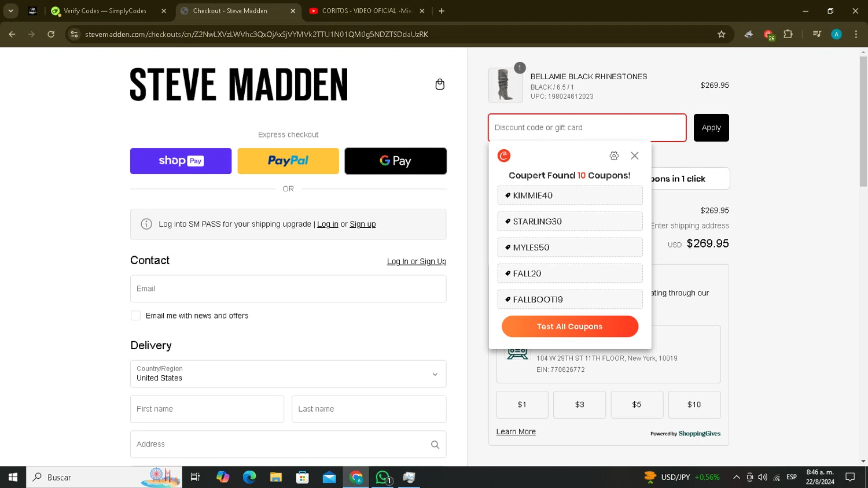
Task: Open the shopping bag cart icon
Action: tap(440, 84)
